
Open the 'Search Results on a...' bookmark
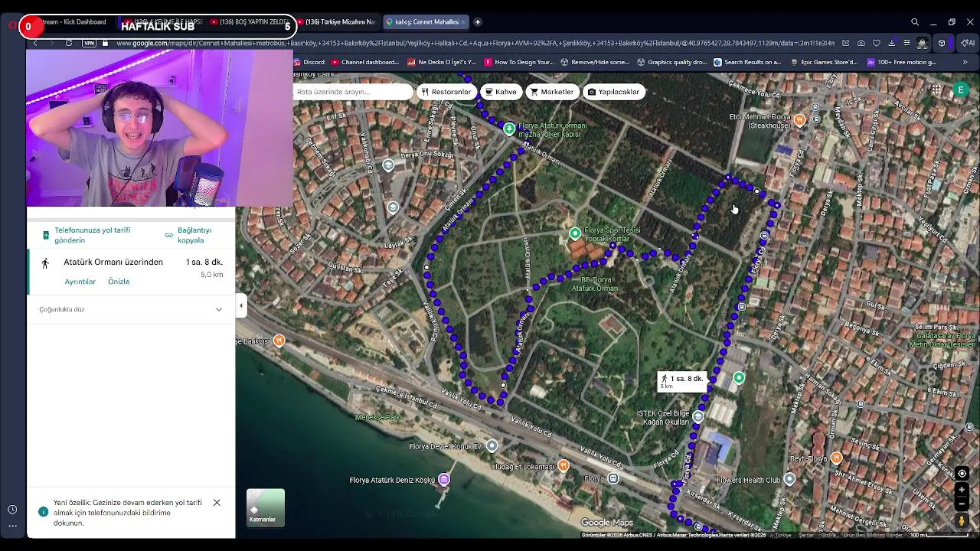[747, 62]
